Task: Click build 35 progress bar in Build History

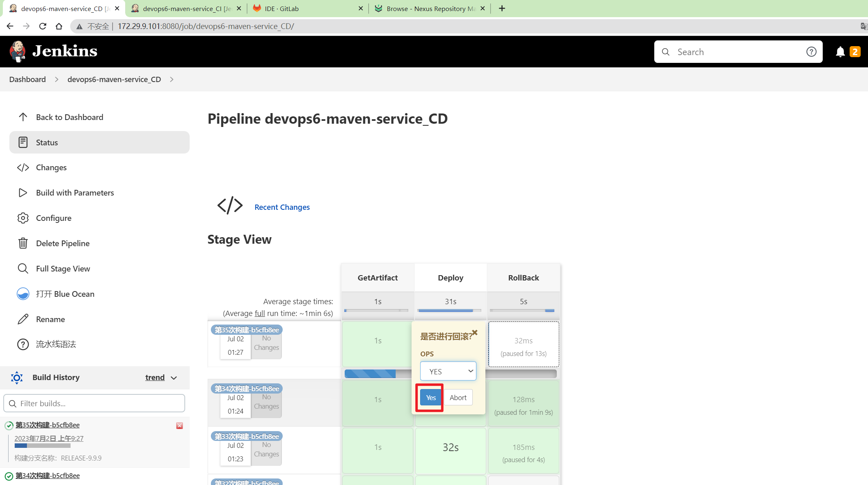Action: click(42, 446)
